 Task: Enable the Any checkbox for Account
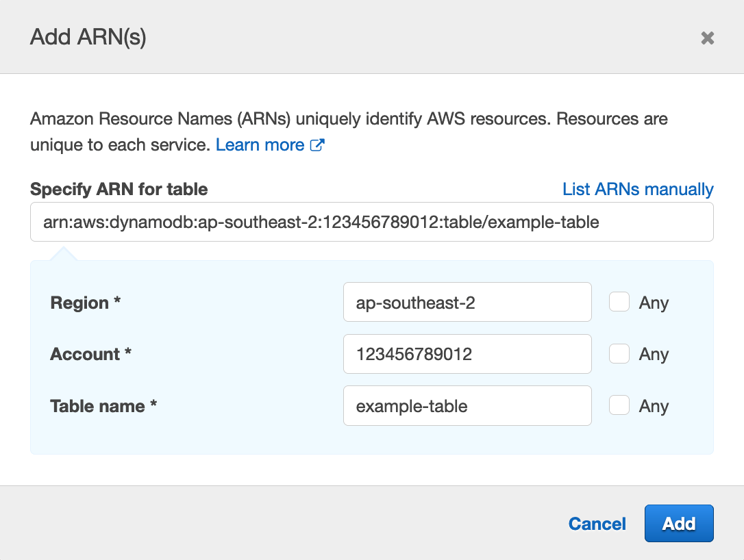click(619, 353)
